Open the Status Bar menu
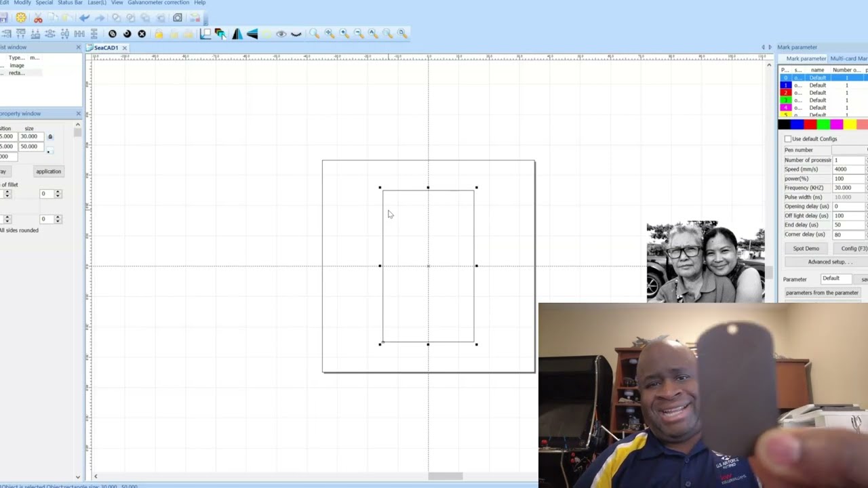This screenshot has height=488, width=868. coord(70,3)
